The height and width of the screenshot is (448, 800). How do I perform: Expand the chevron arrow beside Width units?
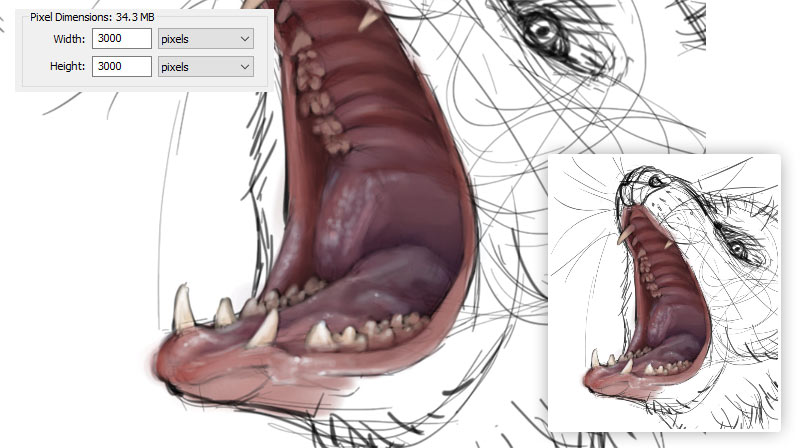click(245, 39)
